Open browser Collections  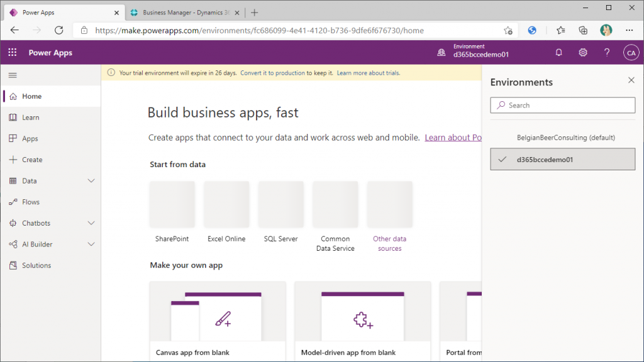pos(583,30)
